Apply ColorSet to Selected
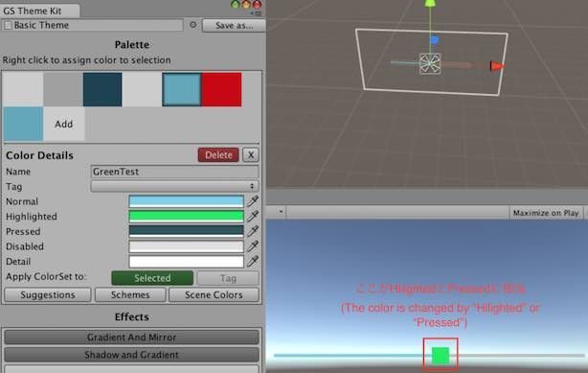This screenshot has width=588, height=373. (x=152, y=278)
